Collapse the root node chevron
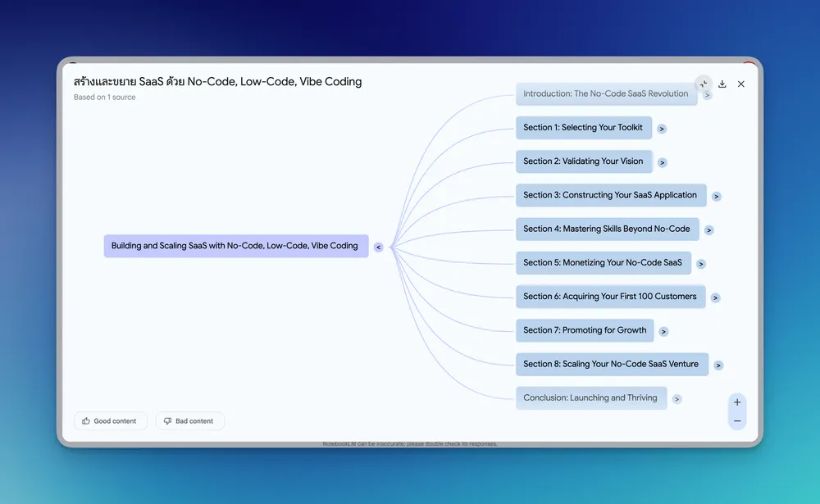This screenshot has width=820, height=504. coord(378,247)
